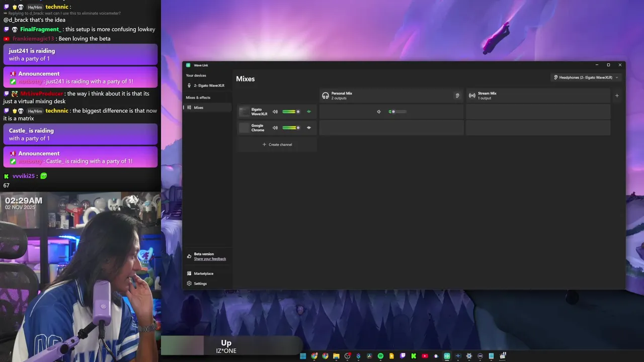Toggle the ear monitor icon on Personal Mix
The image size is (644, 362).
click(457, 96)
